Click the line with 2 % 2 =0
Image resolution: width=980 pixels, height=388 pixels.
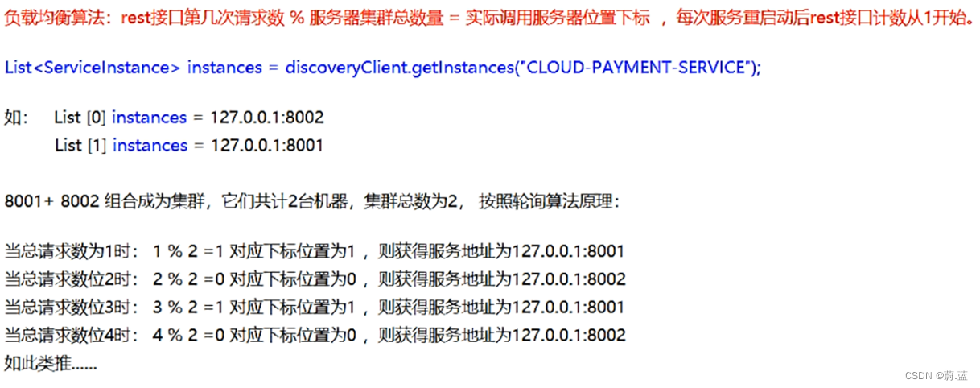[x=315, y=279]
